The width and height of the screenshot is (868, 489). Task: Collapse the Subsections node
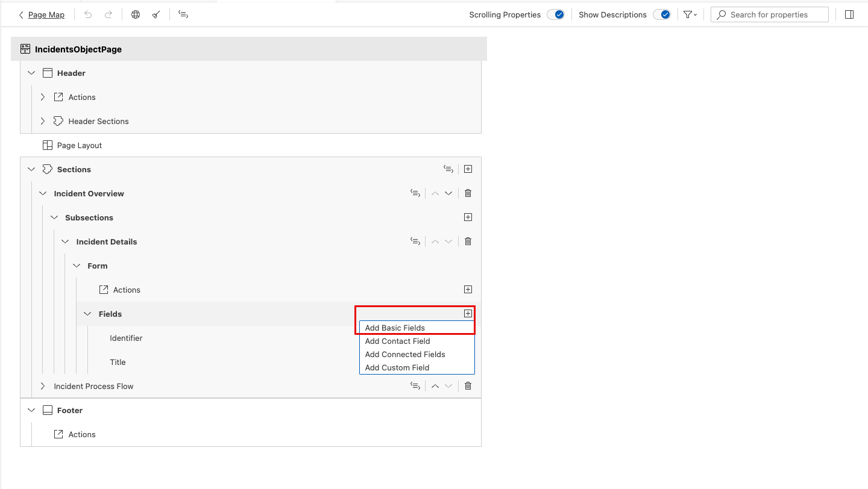(54, 217)
